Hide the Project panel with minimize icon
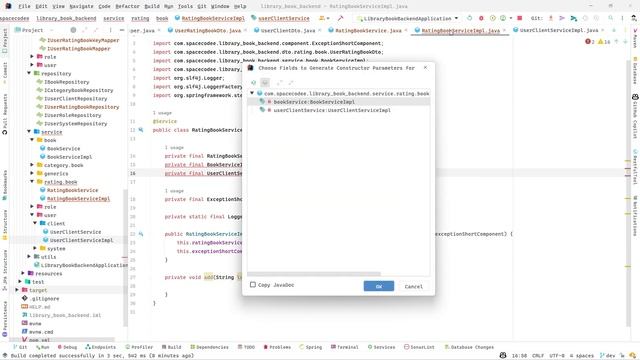This screenshot has width=640, height=360. pos(122,30)
